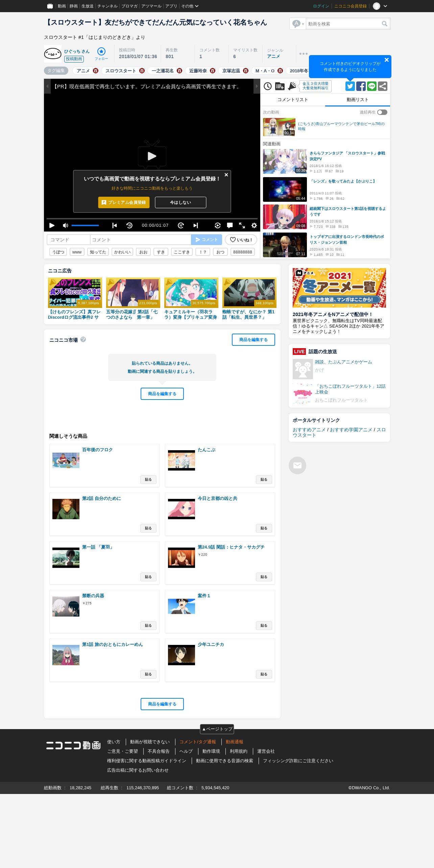This screenshot has width=434, height=868.
Task: Click 商品を編集する button beside ニコニコ市場 heading
Action: click(x=254, y=340)
